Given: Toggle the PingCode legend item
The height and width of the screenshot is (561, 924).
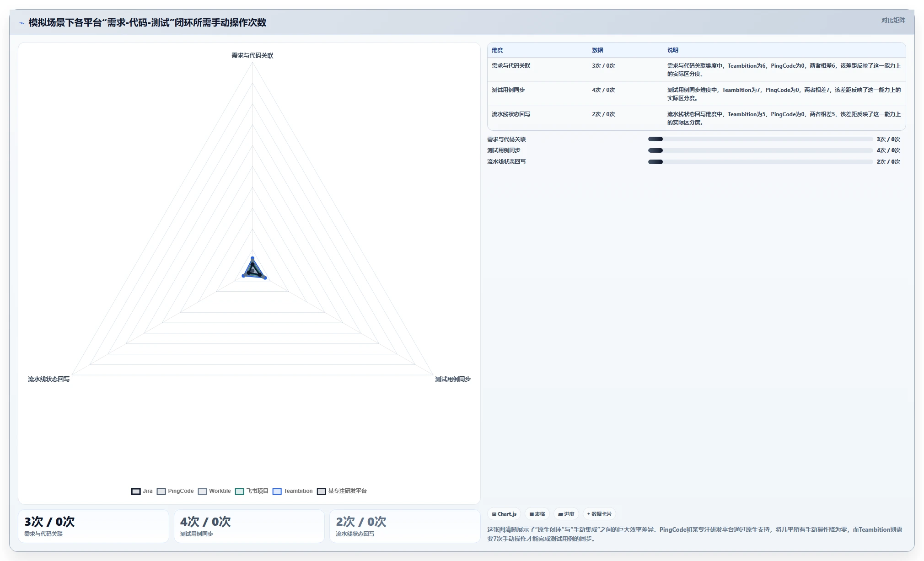Looking at the screenshot, I should click(175, 491).
